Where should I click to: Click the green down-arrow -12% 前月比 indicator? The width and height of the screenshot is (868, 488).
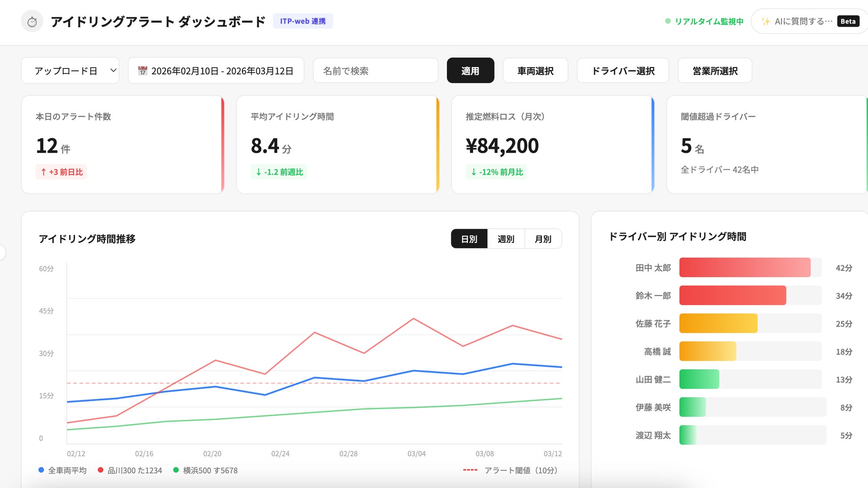(497, 172)
